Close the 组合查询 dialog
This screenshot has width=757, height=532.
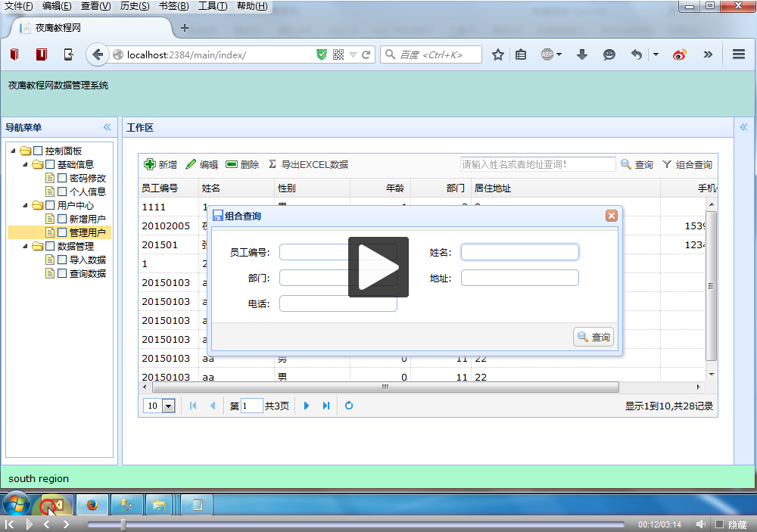click(612, 216)
